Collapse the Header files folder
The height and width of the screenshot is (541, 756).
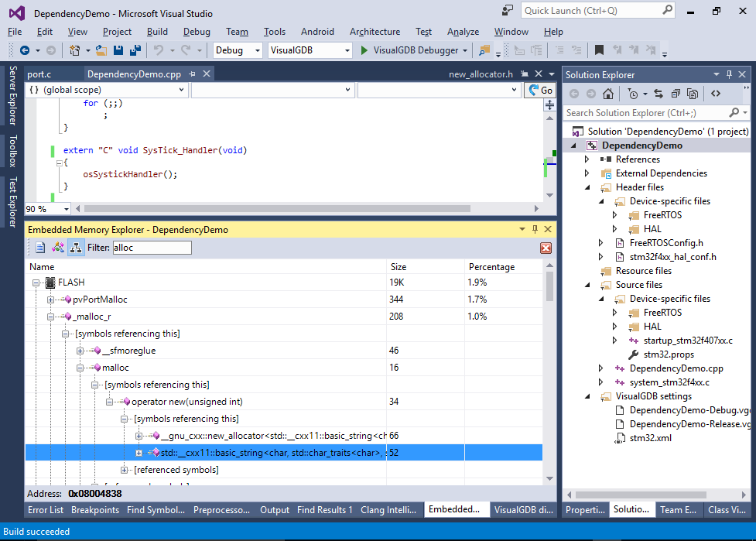(x=587, y=187)
